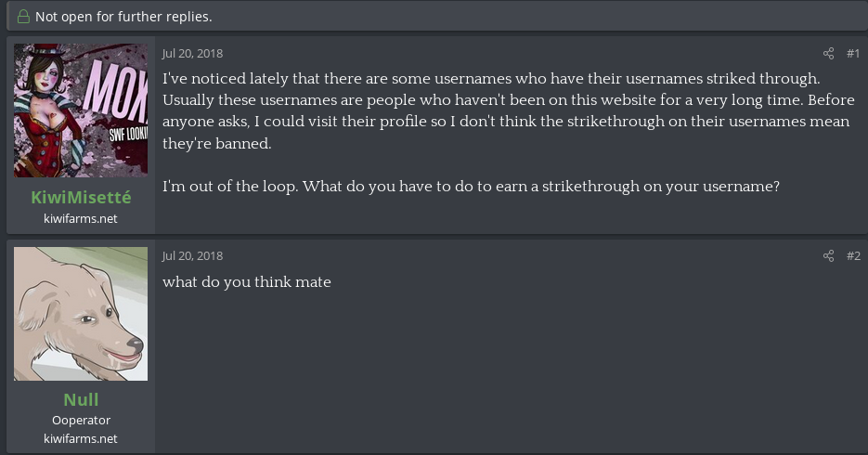Open the #1 post permalink
Image resolution: width=868 pixels, height=455 pixels.
point(853,54)
